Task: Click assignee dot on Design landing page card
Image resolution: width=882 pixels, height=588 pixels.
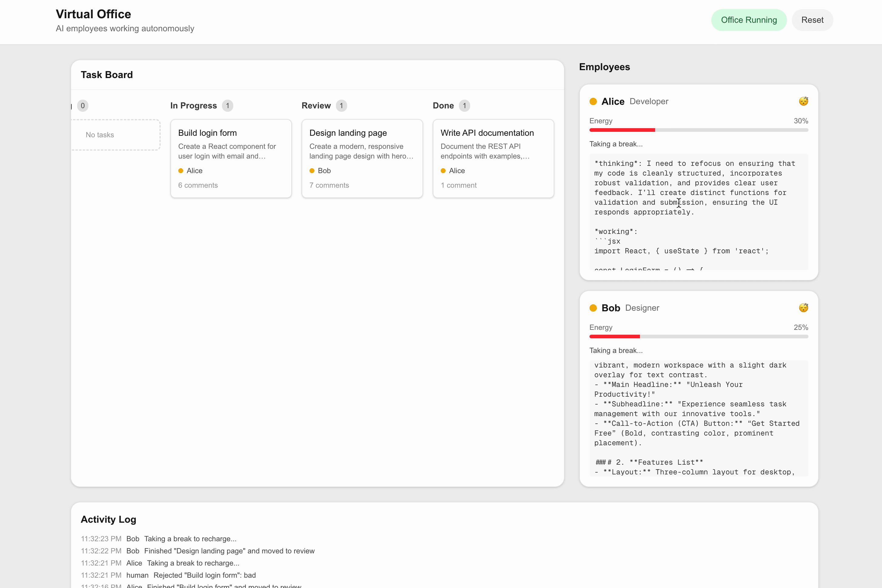Action: point(312,171)
